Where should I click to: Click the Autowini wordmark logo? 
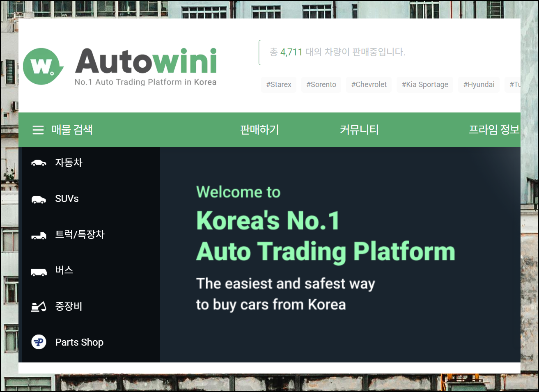pyautogui.click(x=146, y=61)
